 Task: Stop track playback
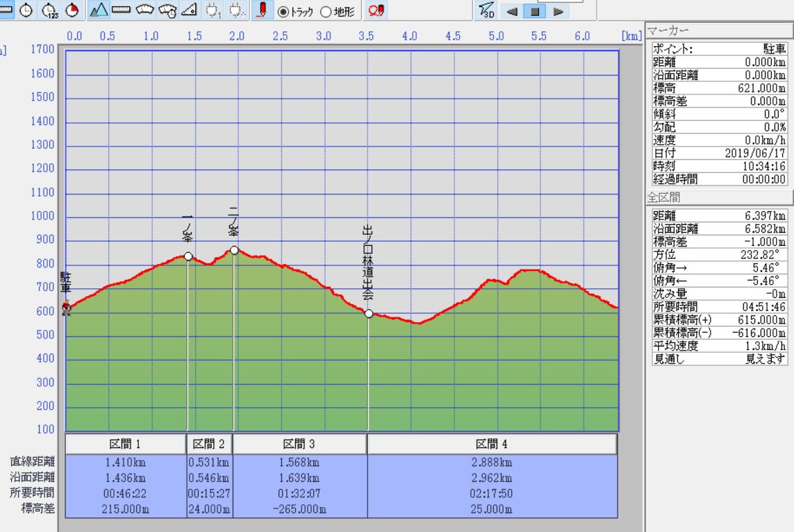(x=535, y=12)
